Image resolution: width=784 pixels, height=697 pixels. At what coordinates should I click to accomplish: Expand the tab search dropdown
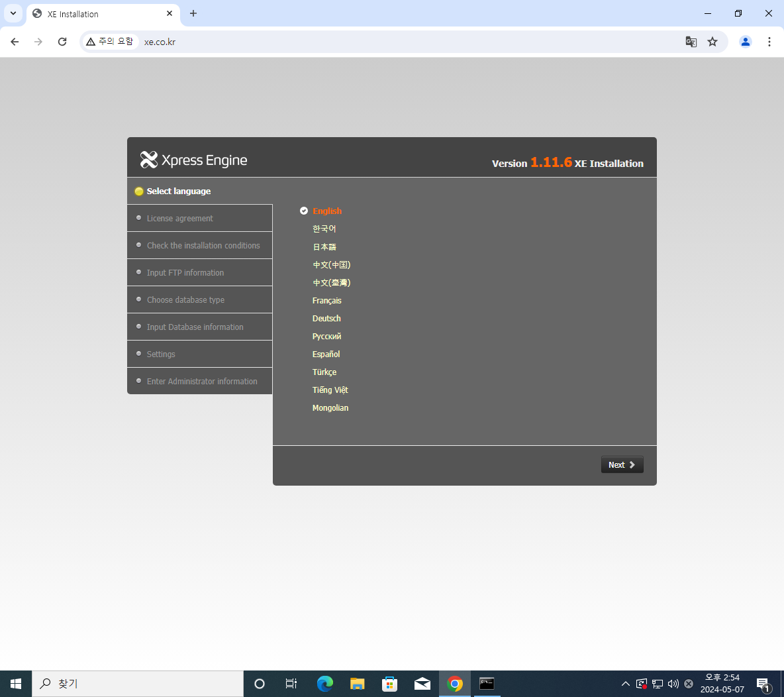[x=13, y=13]
